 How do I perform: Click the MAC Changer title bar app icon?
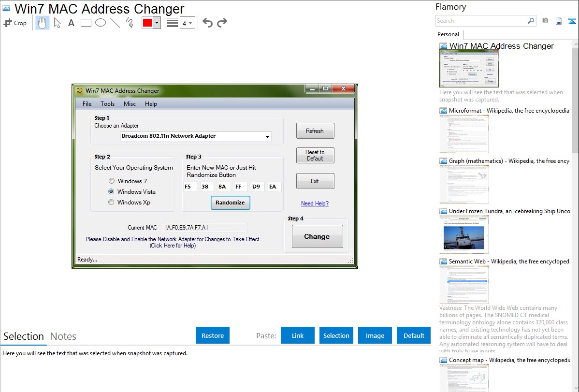coord(79,91)
